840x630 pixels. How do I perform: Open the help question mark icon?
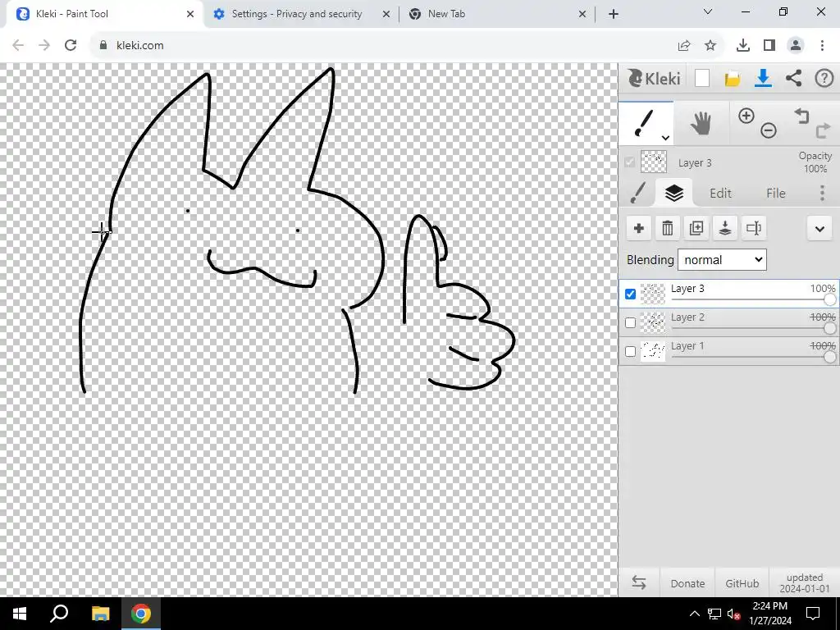pos(824,78)
